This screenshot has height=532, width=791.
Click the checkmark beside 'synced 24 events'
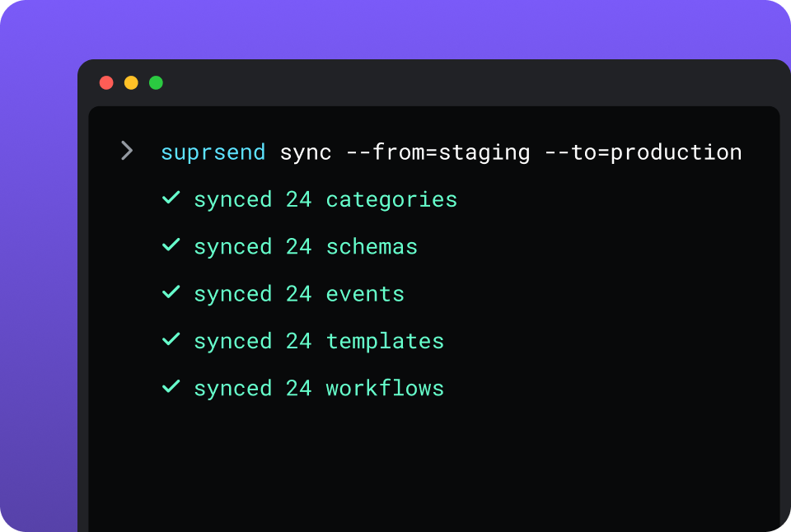click(171, 292)
